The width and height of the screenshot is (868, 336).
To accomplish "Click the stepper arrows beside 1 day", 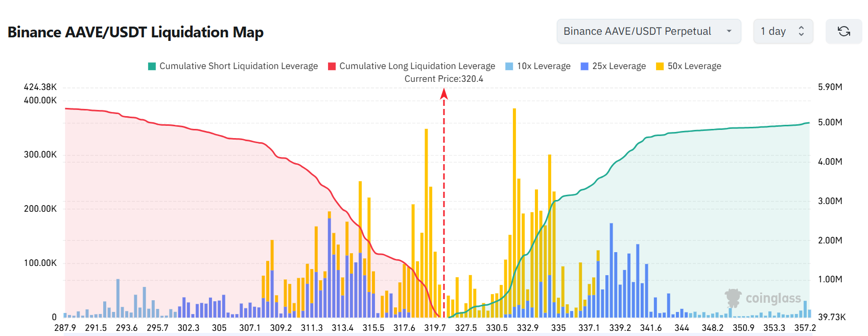I will (x=801, y=31).
